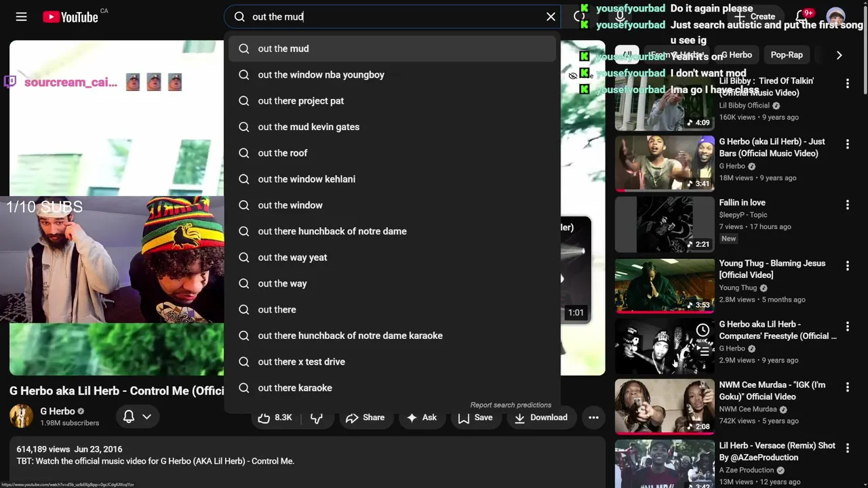Select suggestion 'out the mud'
Viewport: 868px width, 488px height.
(392, 49)
